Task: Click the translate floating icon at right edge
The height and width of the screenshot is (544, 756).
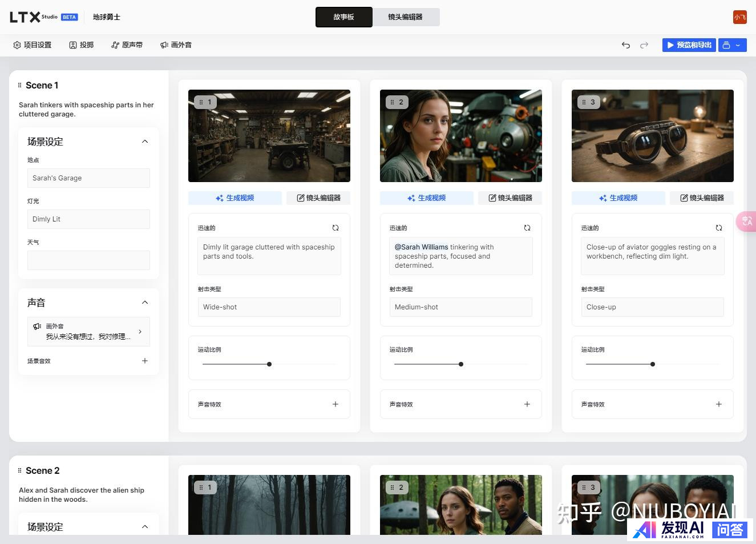Action: coord(747,221)
